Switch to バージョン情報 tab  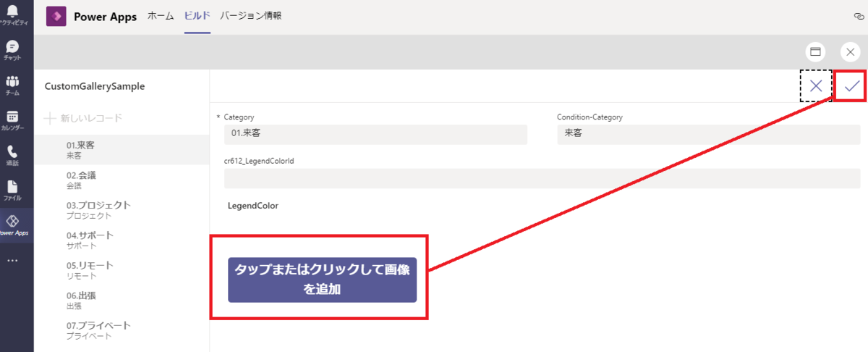point(250,15)
